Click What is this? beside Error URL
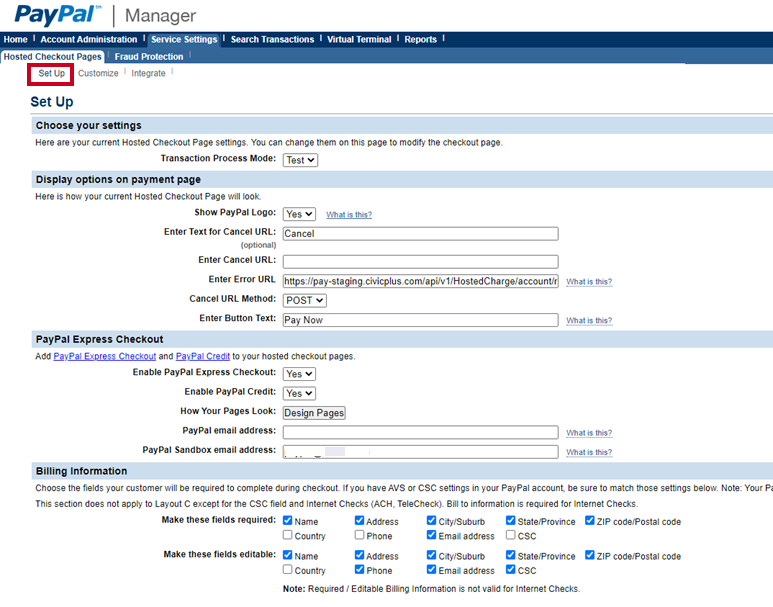Viewport: 773px width, 607px height. pyautogui.click(x=589, y=282)
